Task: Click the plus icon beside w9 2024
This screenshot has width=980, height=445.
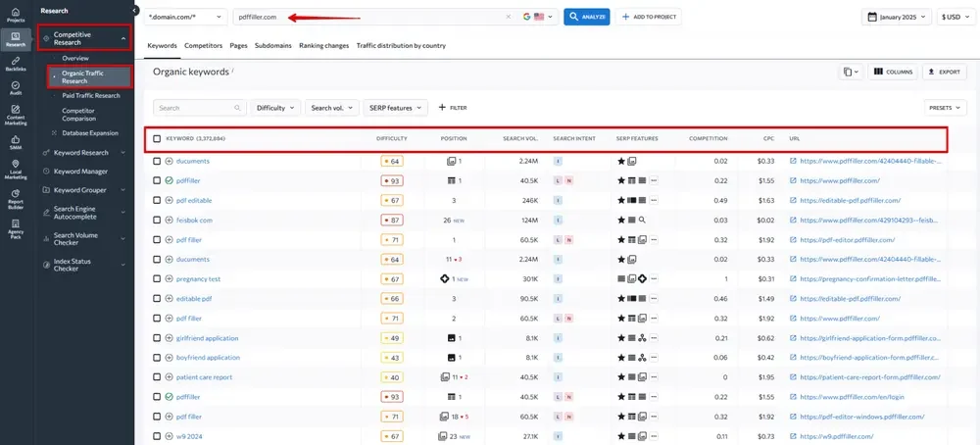Action: pos(169,436)
